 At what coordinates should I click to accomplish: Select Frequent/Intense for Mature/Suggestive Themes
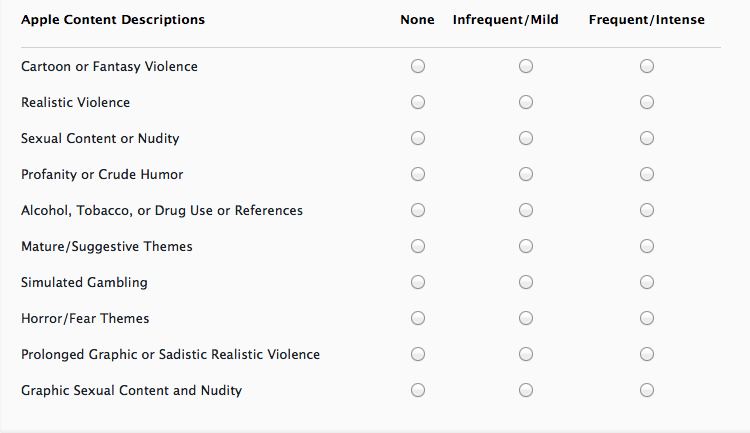pos(647,246)
